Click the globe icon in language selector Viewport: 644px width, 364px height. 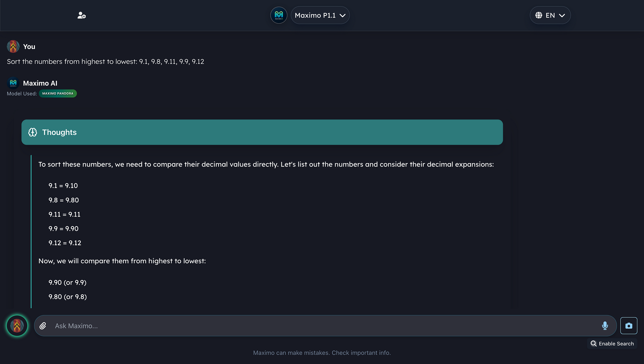539,15
